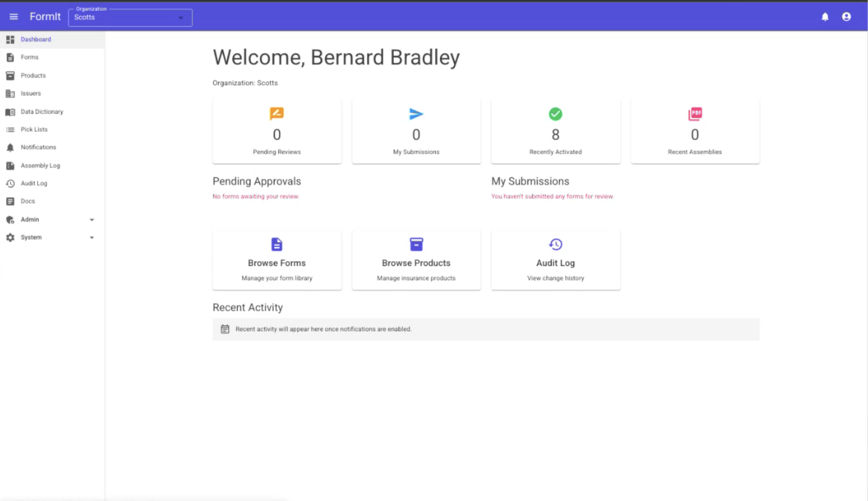Screen dimensions: 868x501
Task: Open Products from the sidebar
Action: click(x=33, y=75)
